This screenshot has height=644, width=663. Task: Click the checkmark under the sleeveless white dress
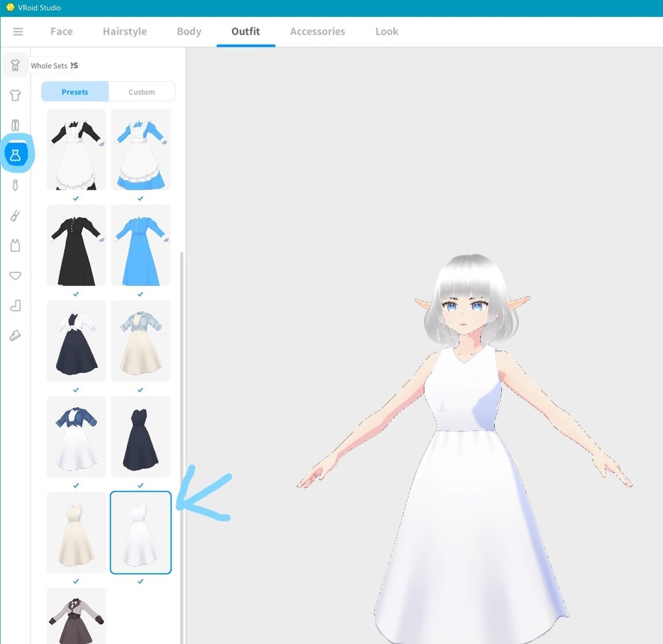tap(140, 581)
